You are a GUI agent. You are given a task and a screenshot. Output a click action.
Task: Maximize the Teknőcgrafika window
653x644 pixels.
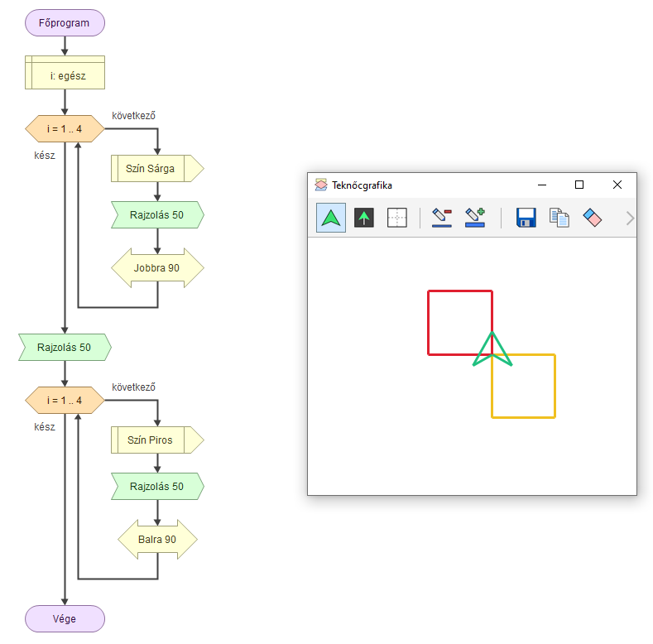(x=579, y=185)
